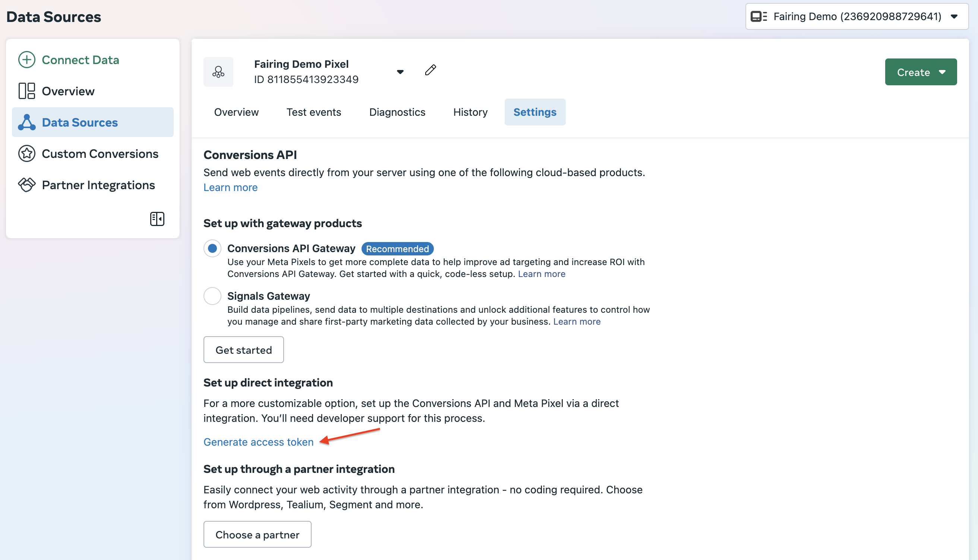978x560 pixels.
Task: Click the Fairing Demo Pixel avatar icon
Action: 218,71
